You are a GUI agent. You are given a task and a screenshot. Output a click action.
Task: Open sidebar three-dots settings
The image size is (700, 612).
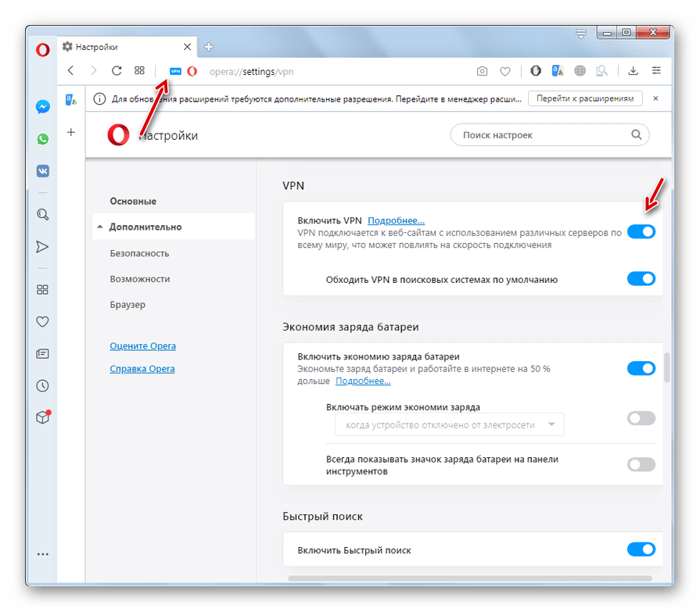43,554
